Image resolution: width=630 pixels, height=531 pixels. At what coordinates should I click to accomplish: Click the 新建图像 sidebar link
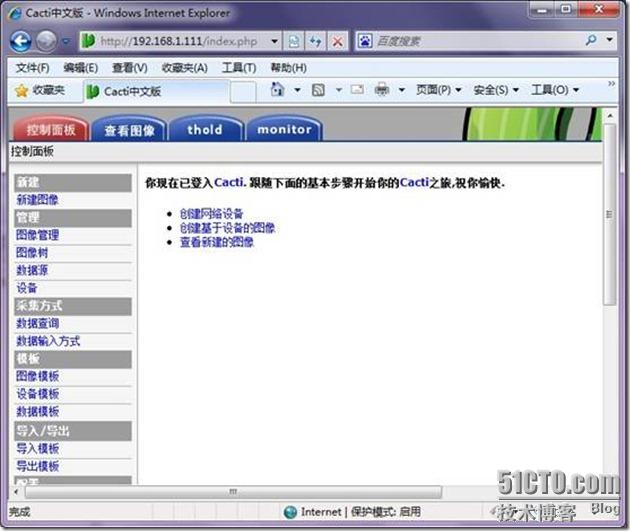(37, 200)
